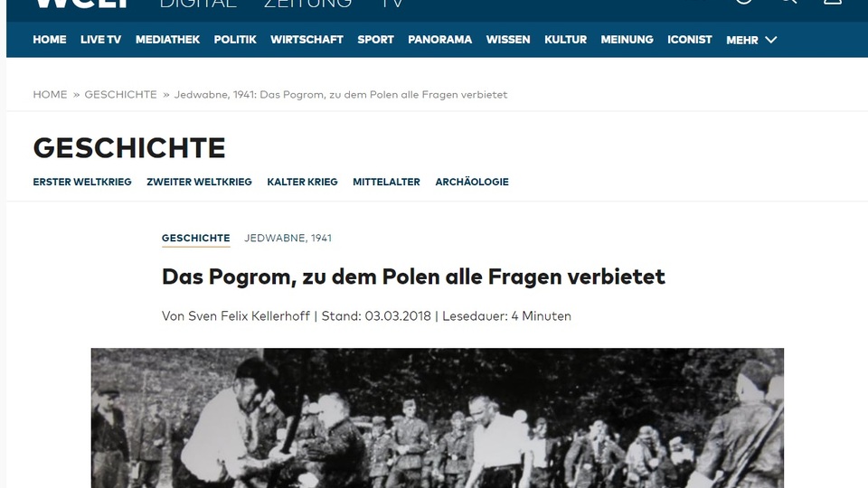This screenshot has width=868, height=488.
Task: Click the underlined GESCHICHTE article tag
Action: tap(196, 239)
